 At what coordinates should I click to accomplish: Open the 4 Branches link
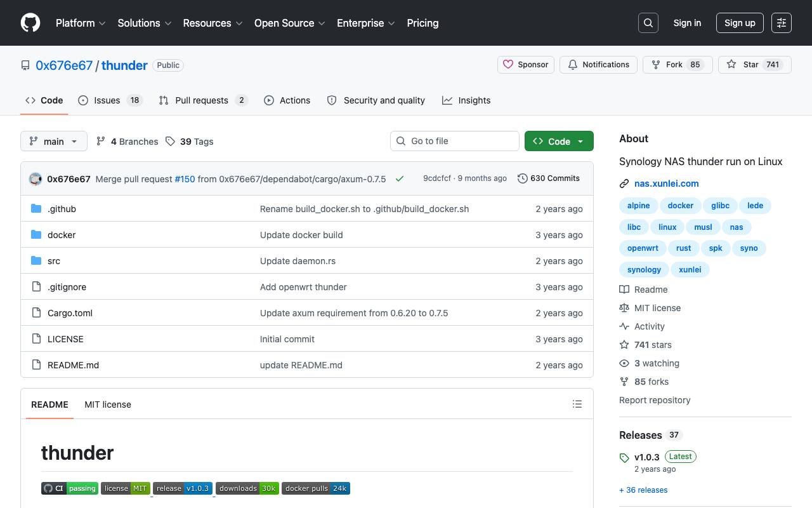[127, 141]
